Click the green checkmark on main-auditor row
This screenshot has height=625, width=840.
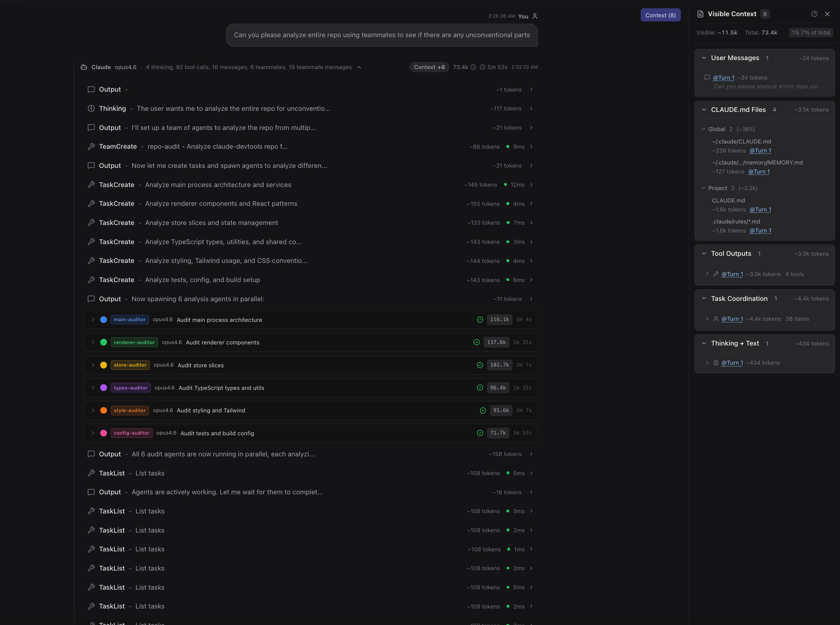click(x=480, y=320)
